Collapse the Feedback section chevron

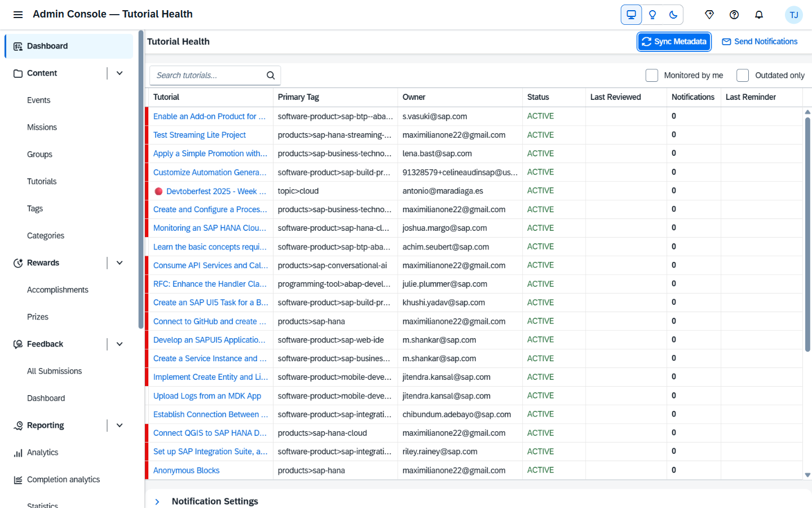[x=120, y=344]
